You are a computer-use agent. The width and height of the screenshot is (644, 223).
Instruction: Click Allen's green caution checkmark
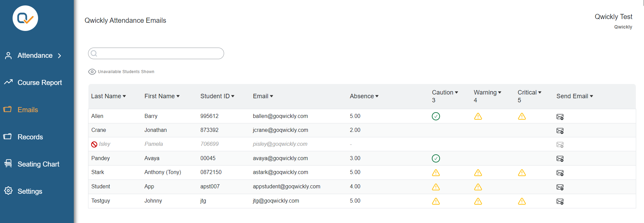(436, 116)
